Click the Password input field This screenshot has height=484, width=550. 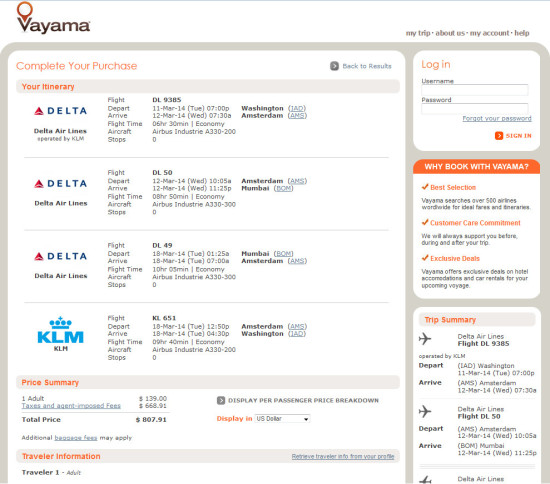click(475, 109)
